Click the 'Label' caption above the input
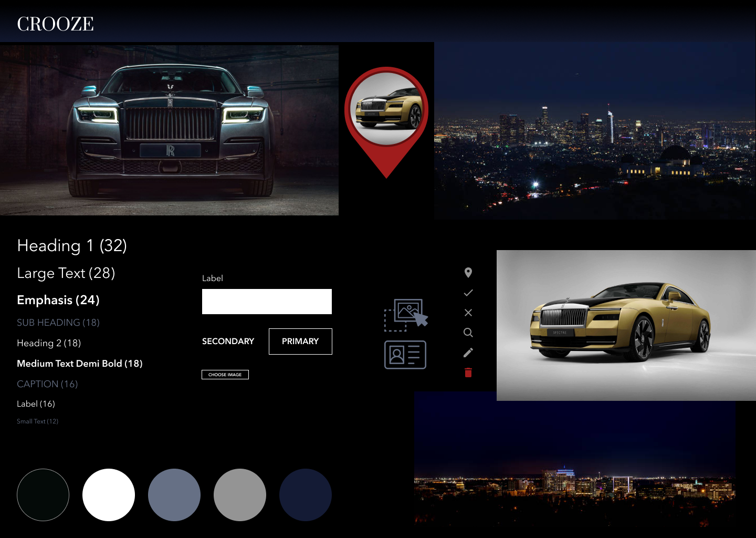The height and width of the screenshot is (538, 756). (213, 278)
